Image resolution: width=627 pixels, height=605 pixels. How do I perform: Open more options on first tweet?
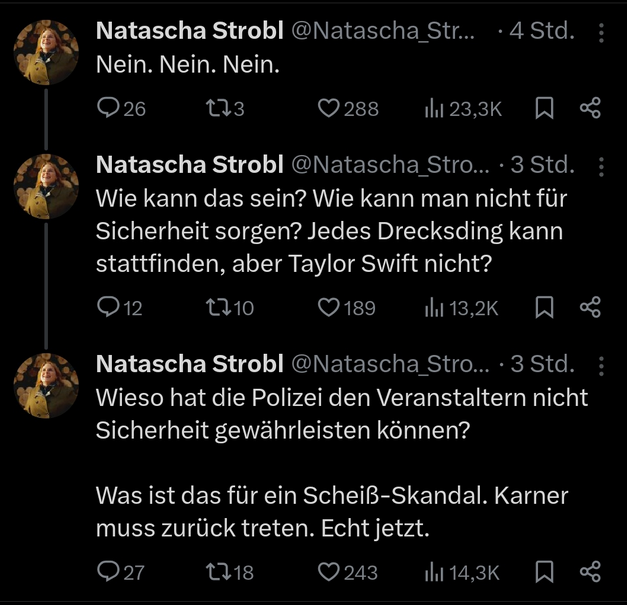pos(601,33)
